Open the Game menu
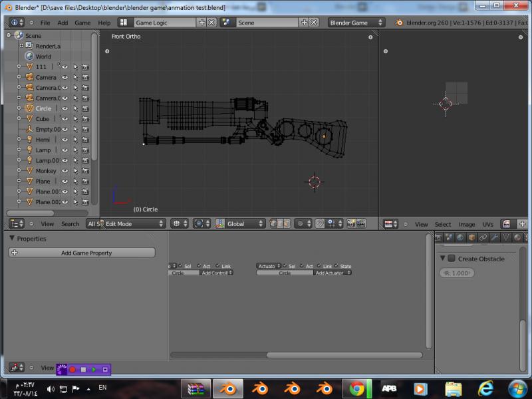The height and width of the screenshot is (399, 532). pyautogui.click(x=82, y=23)
